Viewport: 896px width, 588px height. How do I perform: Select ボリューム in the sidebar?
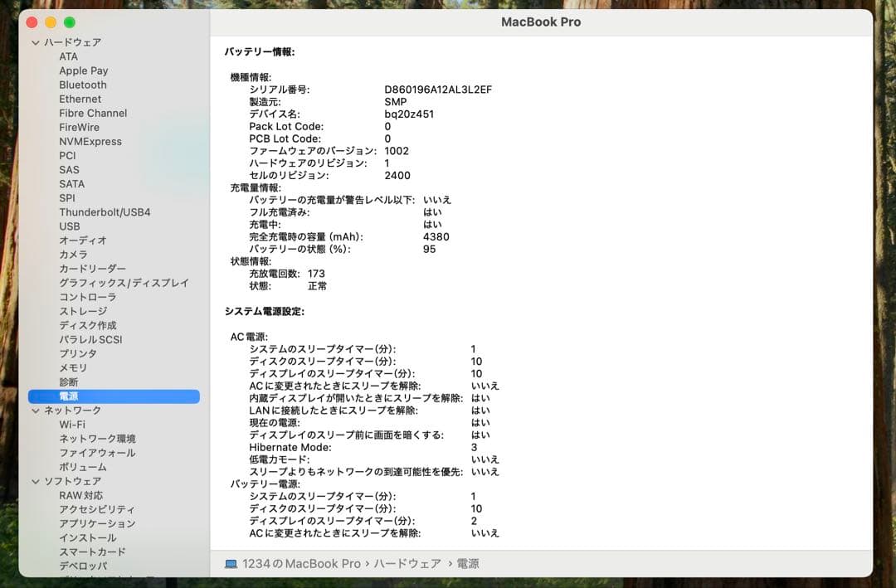(x=83, y=467)
